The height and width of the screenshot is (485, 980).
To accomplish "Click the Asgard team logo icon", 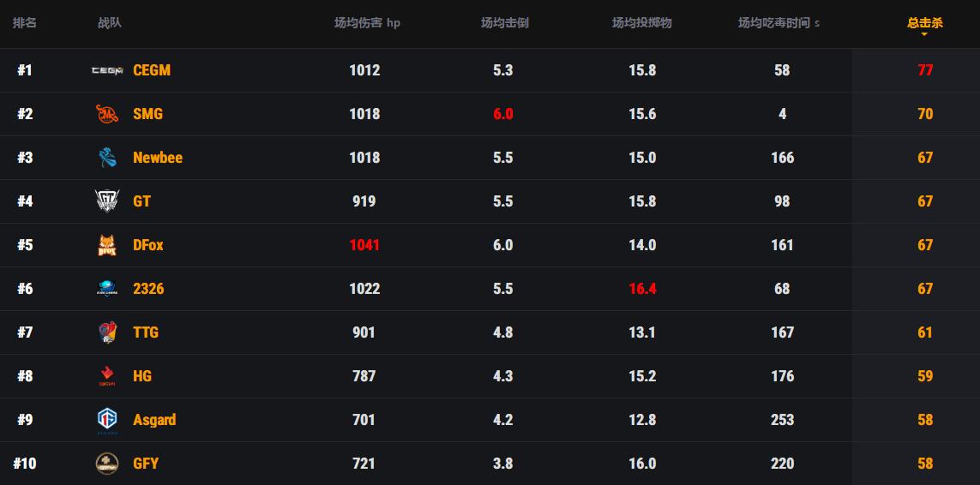I will (107, 420).
